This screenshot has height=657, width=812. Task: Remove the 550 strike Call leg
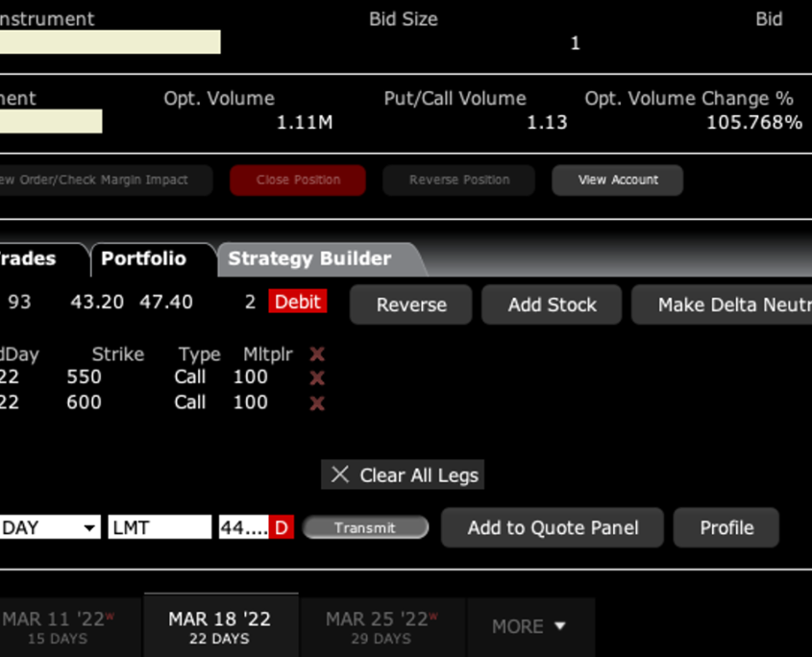click(x=317, y=378)
